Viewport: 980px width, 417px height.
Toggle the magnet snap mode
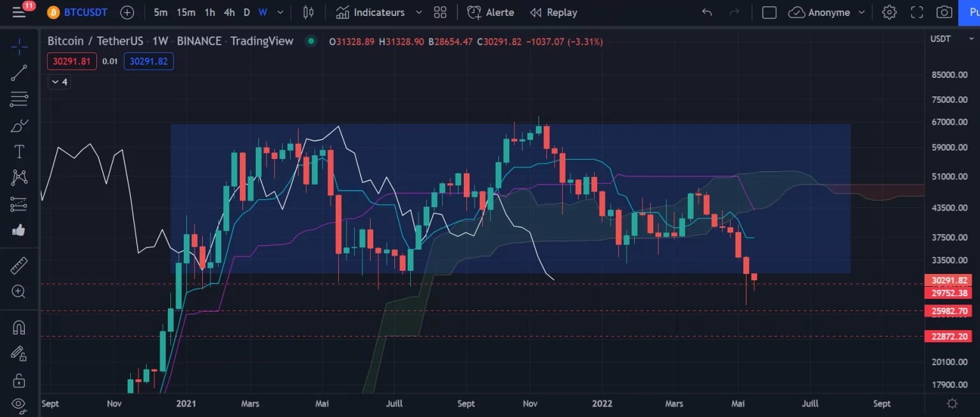[x=19, y=328]
